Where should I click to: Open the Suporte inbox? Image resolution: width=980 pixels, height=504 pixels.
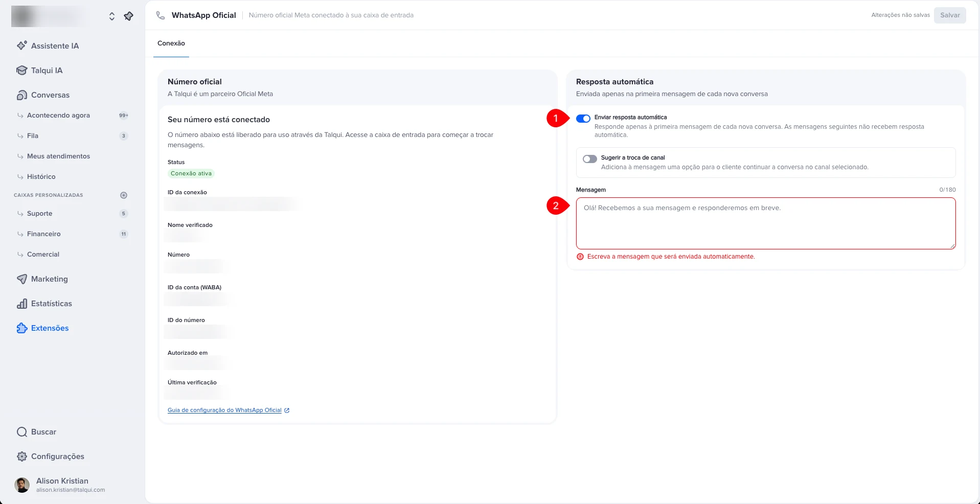tap(39, 214)
